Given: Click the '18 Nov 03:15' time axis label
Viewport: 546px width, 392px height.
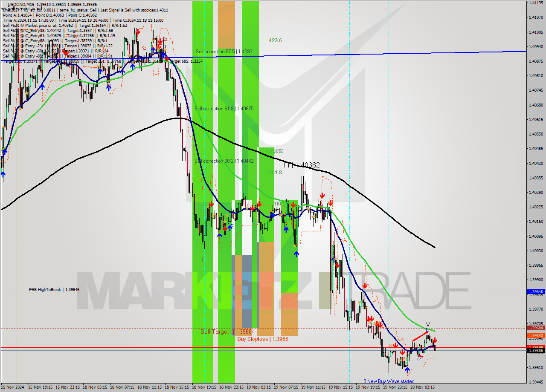Looking at the screenshot, I should [x=95, y=387].
